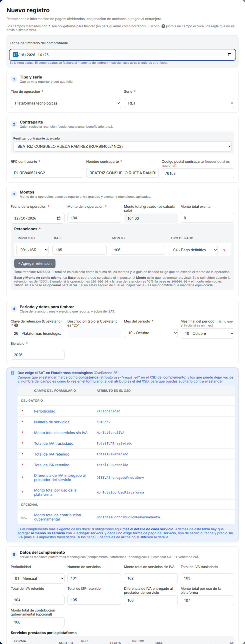Click the Numero de servicios field showing 101
This screenshot has width=245, height=644.
click(94, 578)
